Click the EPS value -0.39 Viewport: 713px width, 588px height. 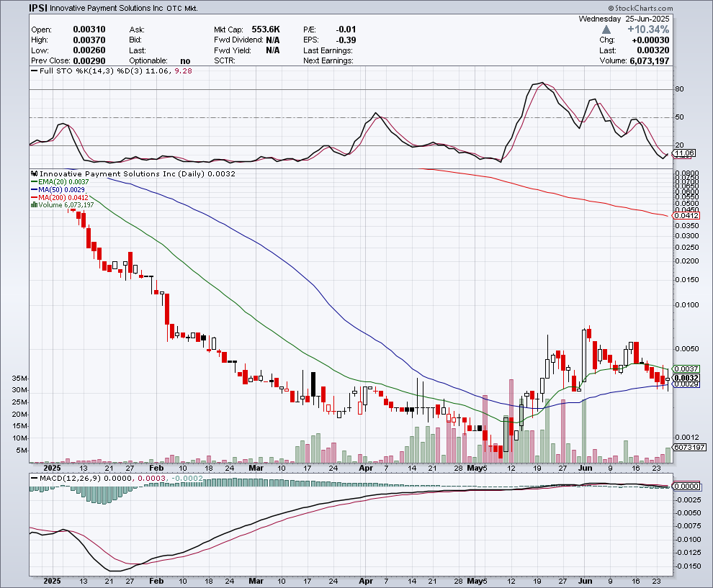346,40
